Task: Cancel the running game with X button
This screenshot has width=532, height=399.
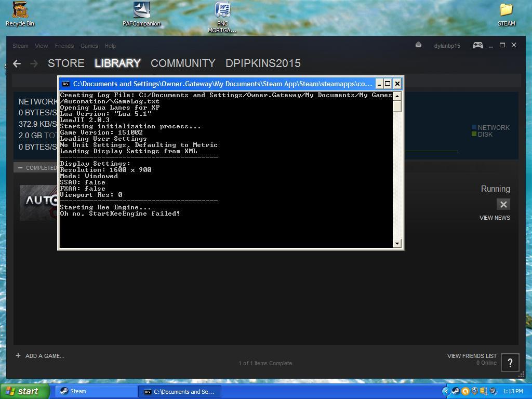Action: tap(503, 204)
